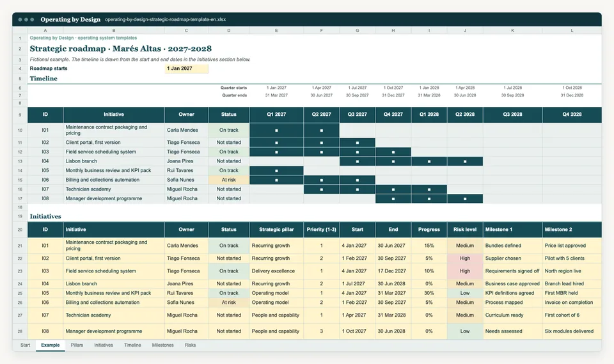Click milestone 'Invoice on completion'

(572, 303)
